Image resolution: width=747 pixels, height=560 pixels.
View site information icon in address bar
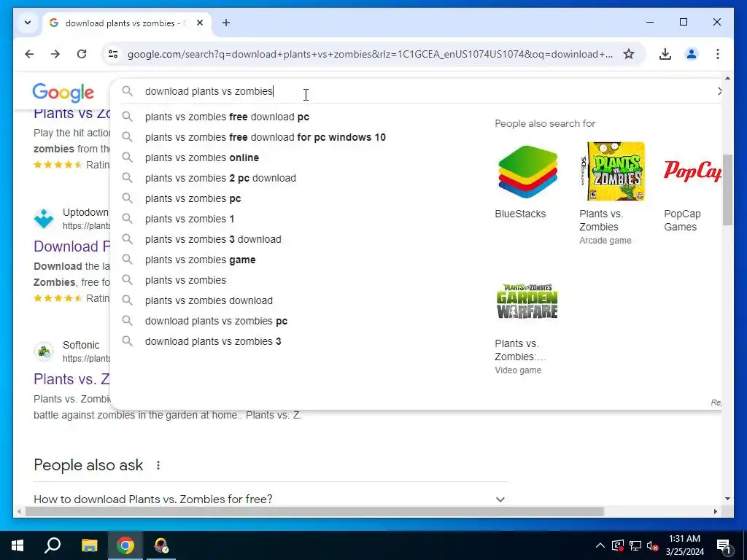pyautogui.click(x=113, y=54)
